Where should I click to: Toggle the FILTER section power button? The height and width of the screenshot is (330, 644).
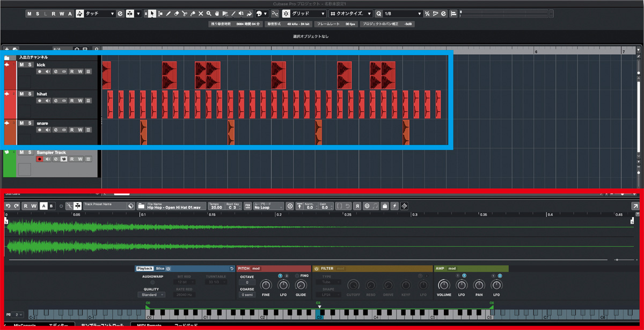coord(316,268)
